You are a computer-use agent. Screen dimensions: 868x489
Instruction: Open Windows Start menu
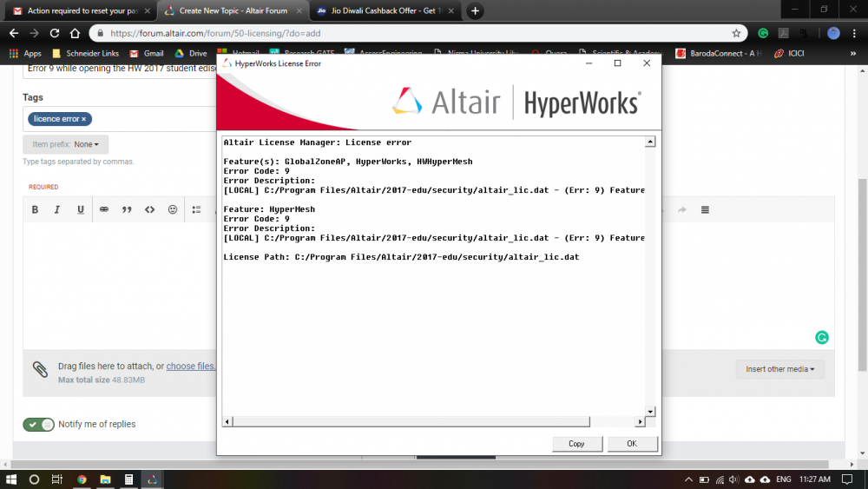pyautogui.click(x=11, y=479)
